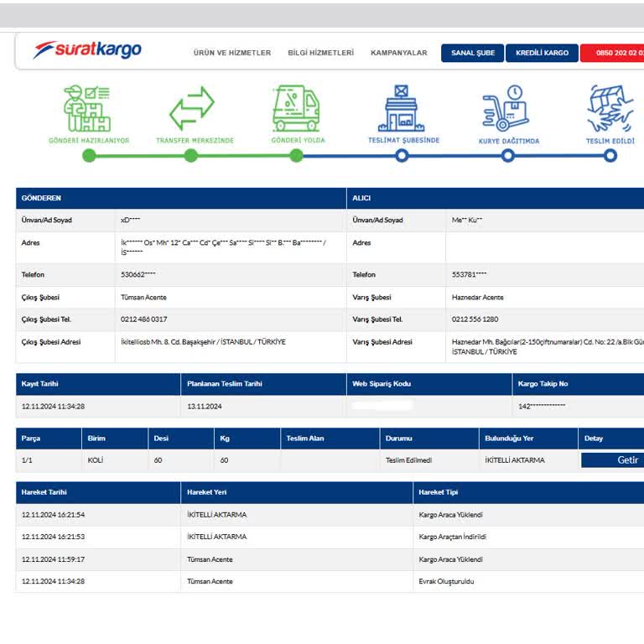644x644 pixels.
Task: Click the Hareket Tarihi column header
Action: [98, 492]
